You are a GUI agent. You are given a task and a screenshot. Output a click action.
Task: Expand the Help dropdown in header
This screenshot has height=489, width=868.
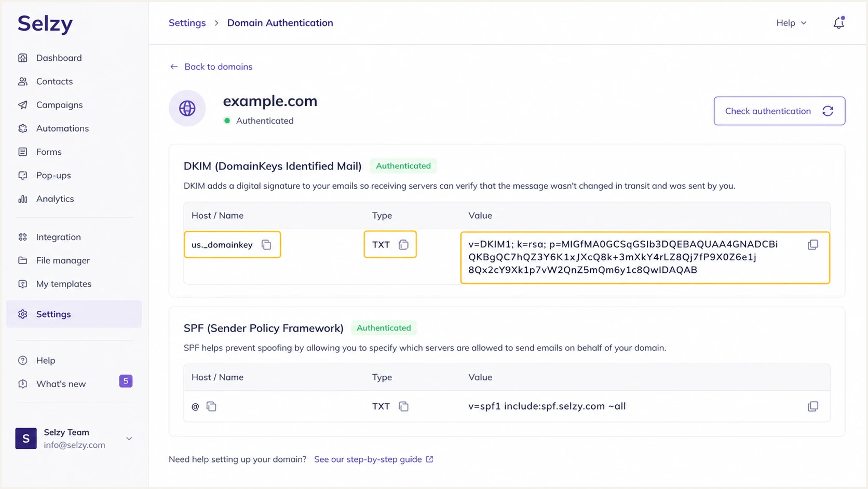coord(791,23)
